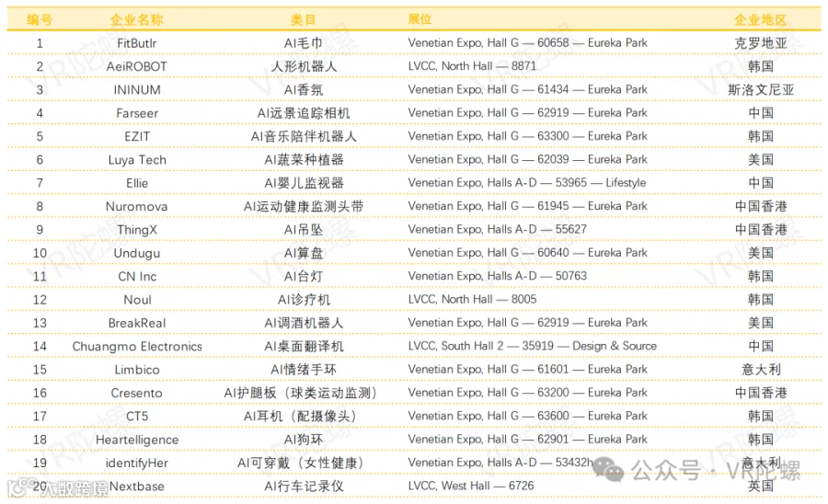Click the 企业名称 column header

[137, 19]
